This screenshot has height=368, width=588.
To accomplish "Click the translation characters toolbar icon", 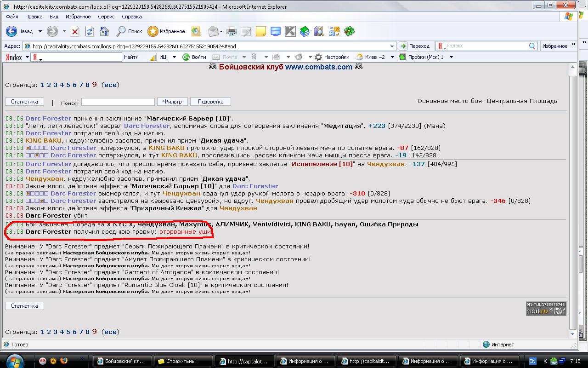I will [334, 31].
